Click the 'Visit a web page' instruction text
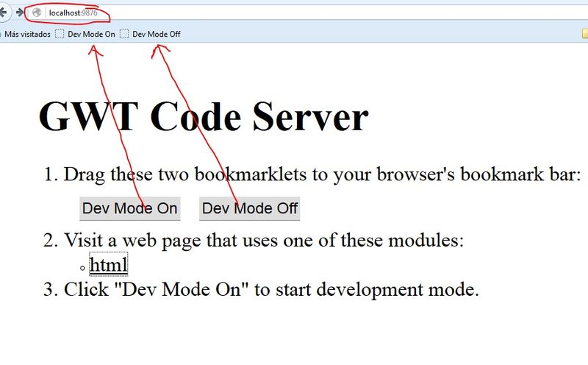 264,241
